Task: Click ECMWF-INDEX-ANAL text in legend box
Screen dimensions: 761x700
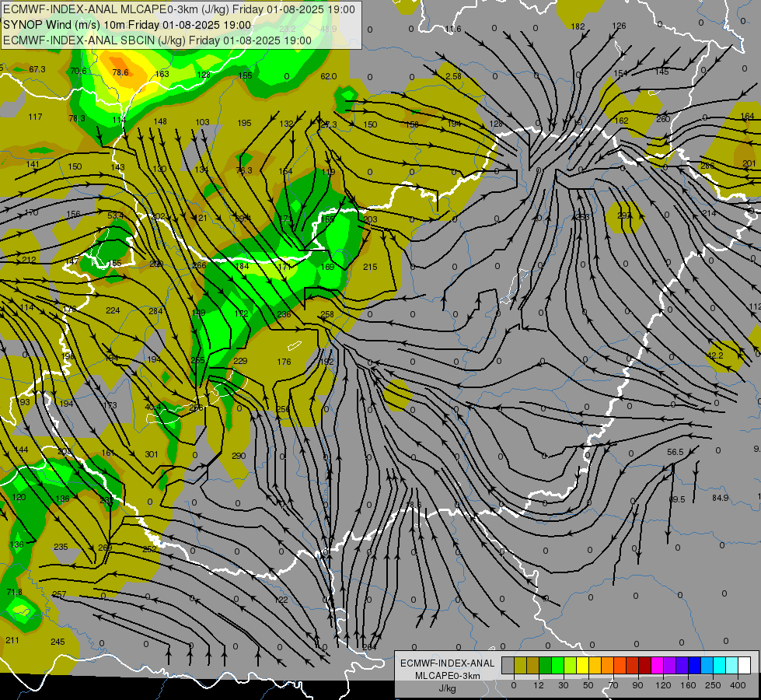Action: pos(447,663)
